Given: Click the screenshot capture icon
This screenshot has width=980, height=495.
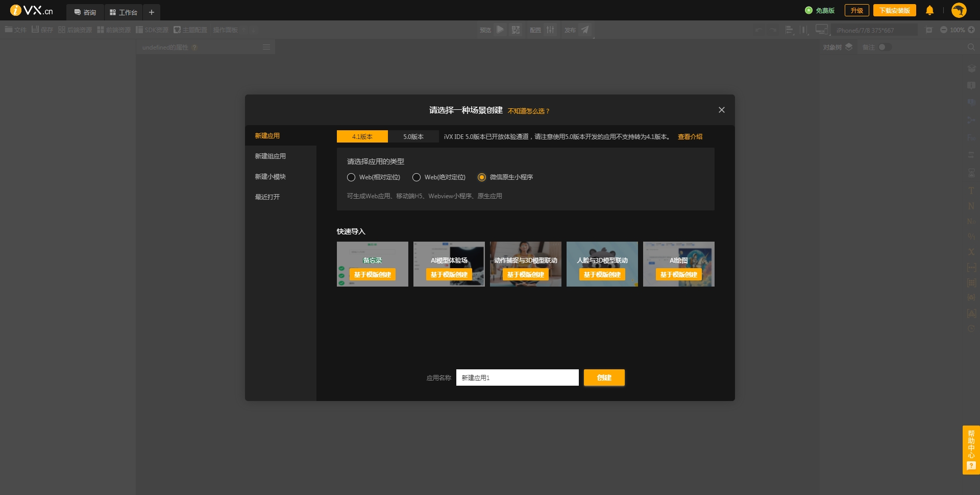Looking at the screenshot, I should point(929,30).
